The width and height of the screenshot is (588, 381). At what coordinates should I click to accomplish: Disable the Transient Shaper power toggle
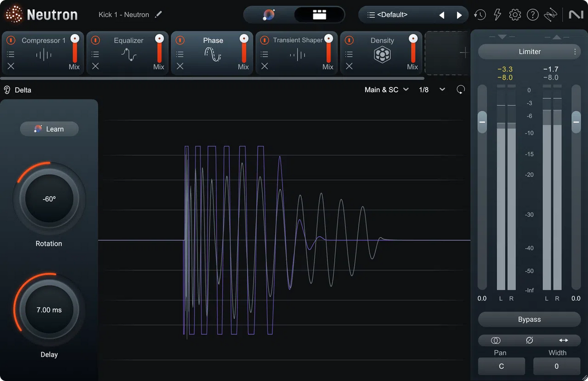coord(265,40)
